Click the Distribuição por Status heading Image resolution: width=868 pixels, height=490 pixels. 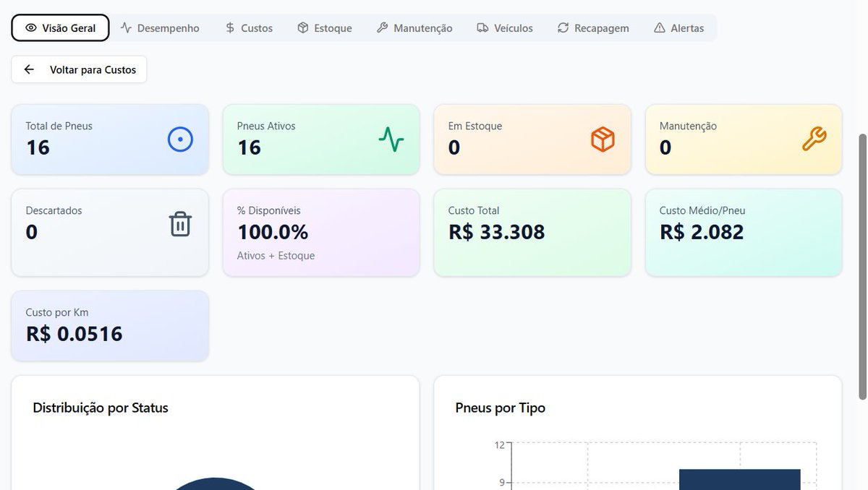coord(101,408)
